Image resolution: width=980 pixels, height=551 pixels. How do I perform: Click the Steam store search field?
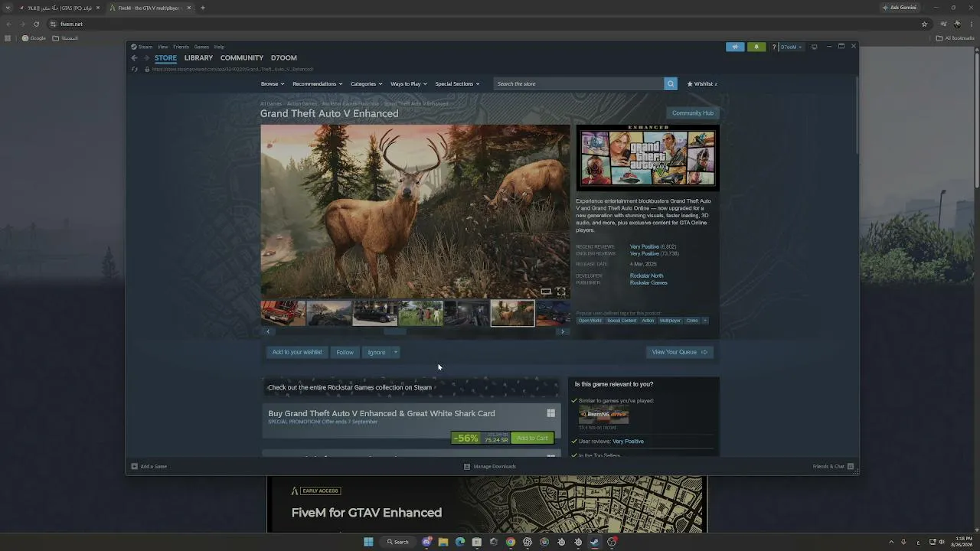coord(579,83)
